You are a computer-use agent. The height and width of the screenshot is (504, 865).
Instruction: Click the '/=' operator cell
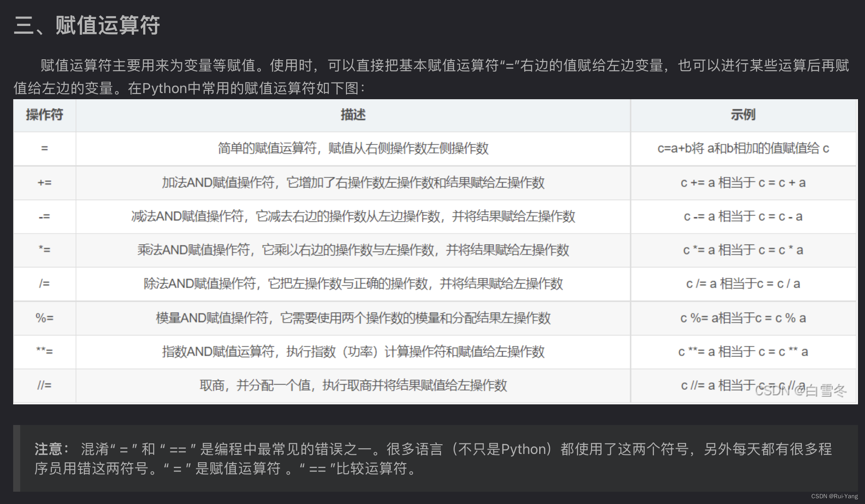coord(44,284)
